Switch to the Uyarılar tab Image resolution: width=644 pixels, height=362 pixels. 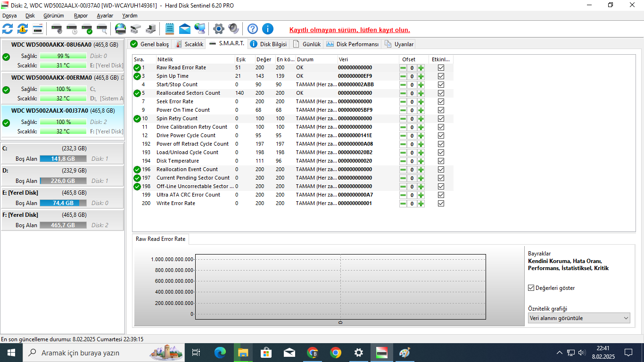(399, 44)
